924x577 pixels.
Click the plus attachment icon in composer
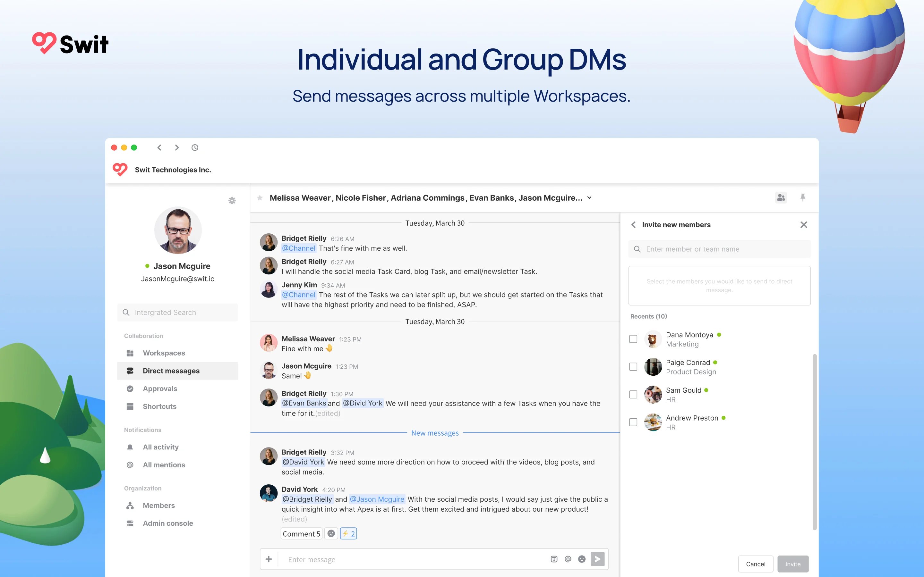269,559
